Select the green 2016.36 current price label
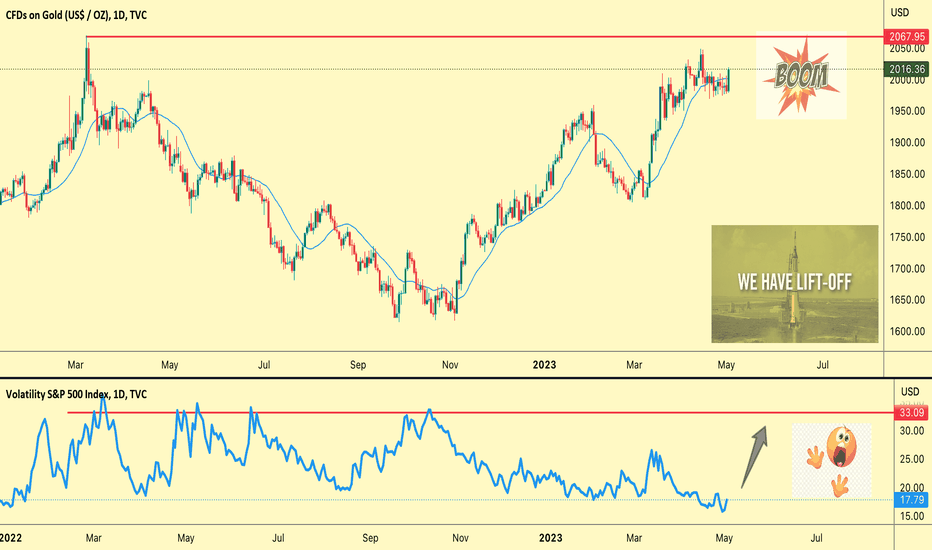Image resolution: width=932 pixels, height=550 pixels. pos(907,69)
